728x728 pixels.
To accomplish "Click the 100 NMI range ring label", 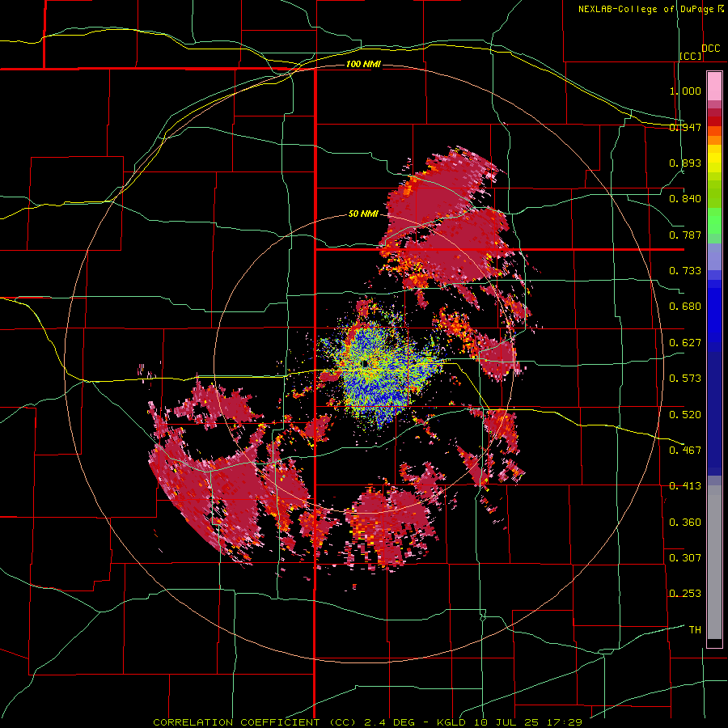I will (363, 64).
